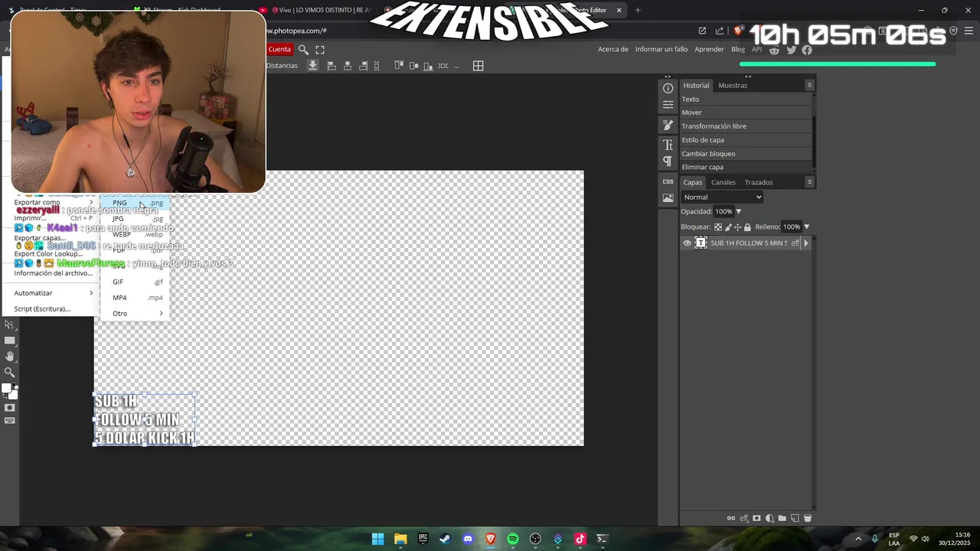This screenshot has height=551, width=980.
Task: Open the image panel icon in sidebar
Action: click(668, 197)
